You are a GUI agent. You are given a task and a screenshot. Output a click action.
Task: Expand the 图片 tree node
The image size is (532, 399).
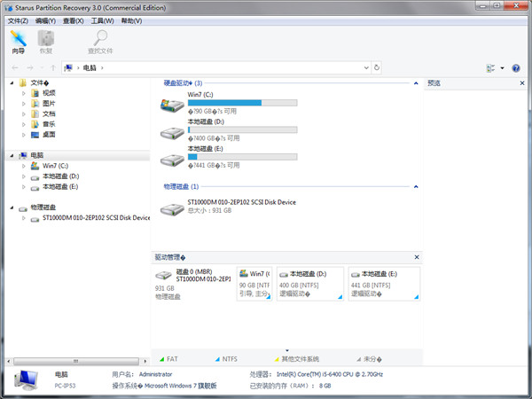(x=23, y=104)
